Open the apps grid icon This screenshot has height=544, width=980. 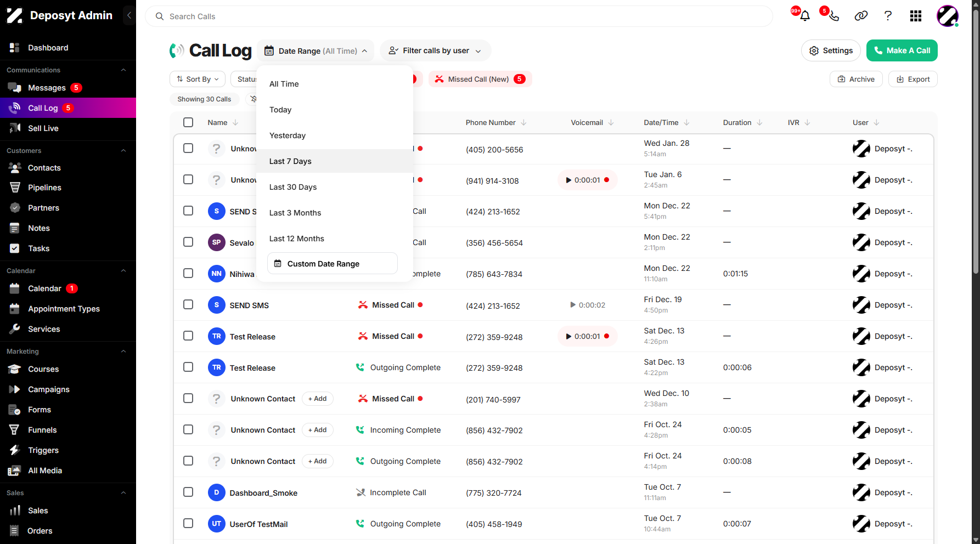pos(915,16)
